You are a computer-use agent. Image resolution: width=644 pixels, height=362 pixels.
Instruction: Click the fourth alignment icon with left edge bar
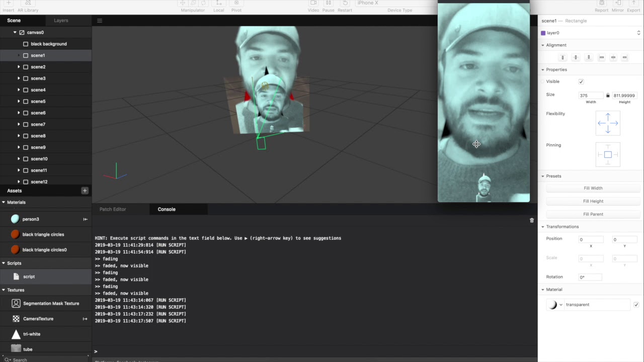coord(601,57)
